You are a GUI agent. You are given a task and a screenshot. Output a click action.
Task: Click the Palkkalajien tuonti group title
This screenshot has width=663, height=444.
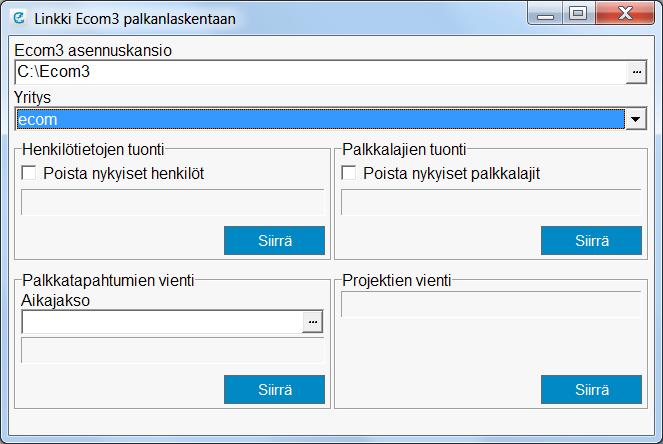(404, 150)
